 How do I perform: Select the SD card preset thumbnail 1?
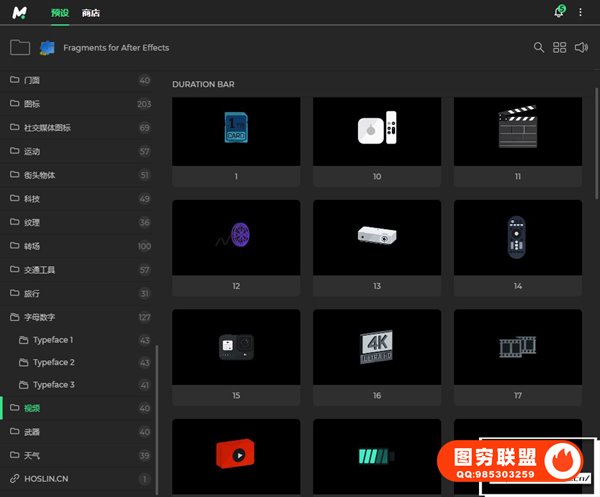[x=236, y=131]
